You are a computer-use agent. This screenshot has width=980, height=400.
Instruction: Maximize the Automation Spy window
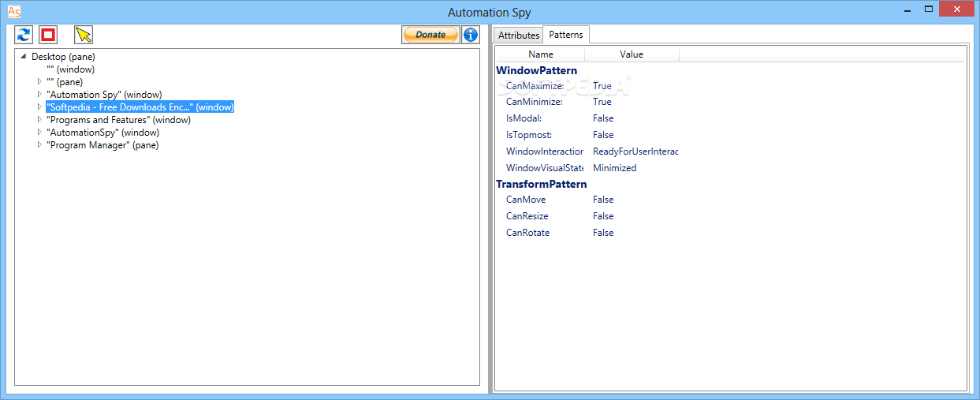click(x=929, y=9)
